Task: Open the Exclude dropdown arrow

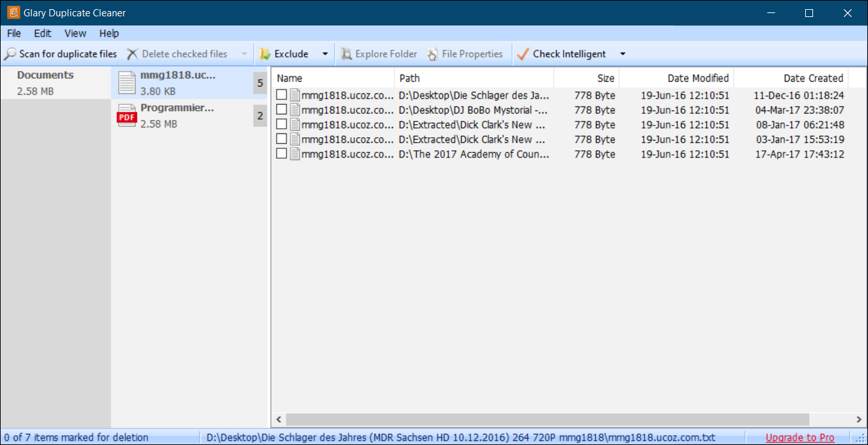Action: coord(325,54)
